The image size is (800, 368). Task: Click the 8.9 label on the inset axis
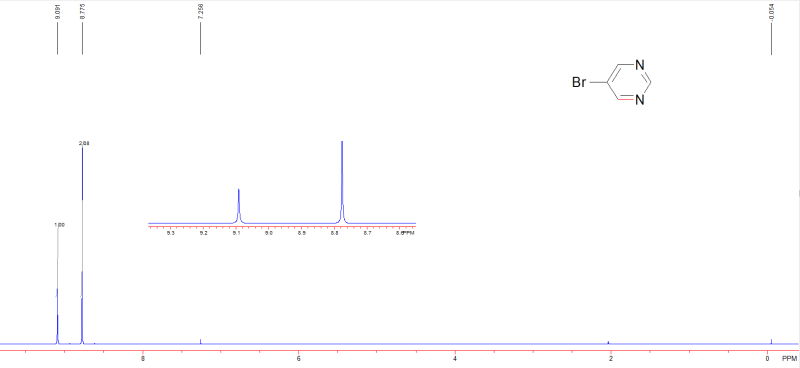[x=302, y=233]
